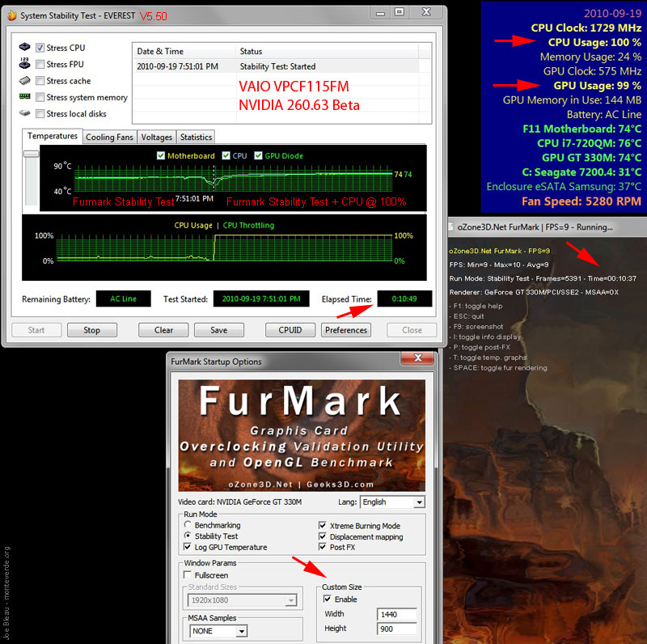Select the Stability Test: Started log row
Viewport: 647px width, 644px height.
(x=276, y=66)
